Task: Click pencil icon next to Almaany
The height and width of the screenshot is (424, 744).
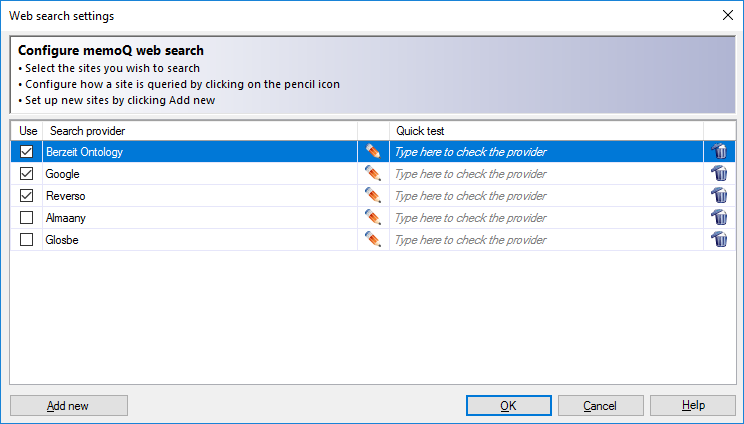Action: click(x=373, y=218)
